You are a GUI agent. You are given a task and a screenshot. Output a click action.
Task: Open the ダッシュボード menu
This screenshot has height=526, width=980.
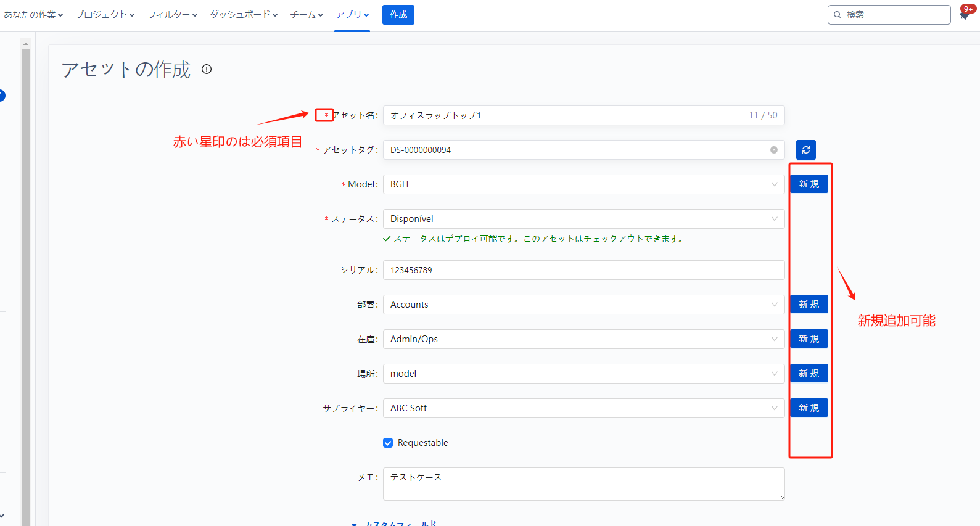[243, 15]
